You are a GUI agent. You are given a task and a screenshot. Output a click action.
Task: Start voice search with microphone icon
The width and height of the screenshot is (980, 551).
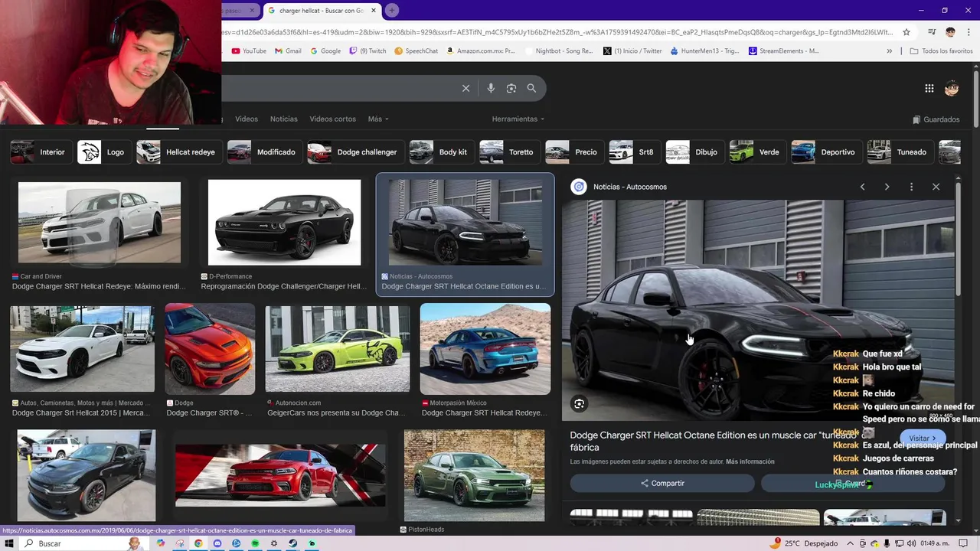491,88
